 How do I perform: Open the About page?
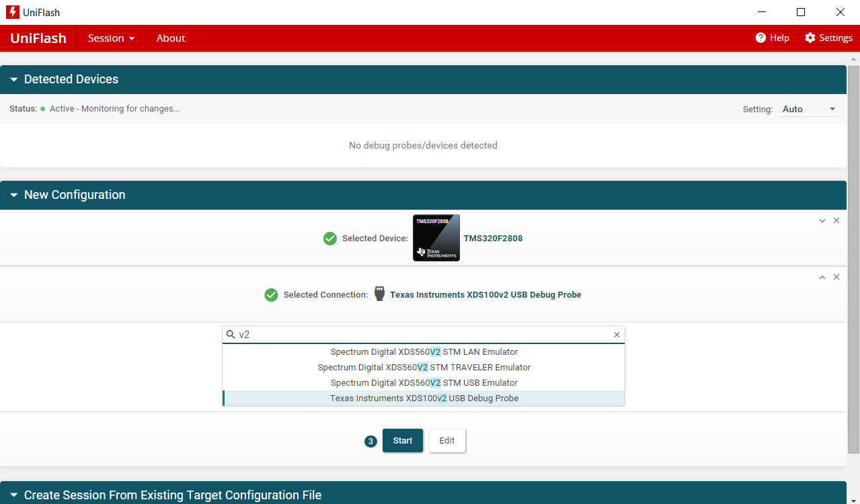171,38
